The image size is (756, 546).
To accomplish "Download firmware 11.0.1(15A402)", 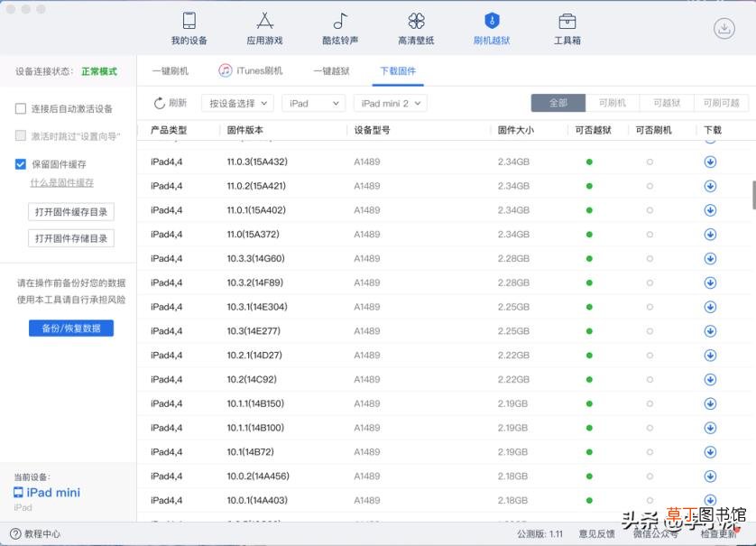I will [x=710, y=210].
